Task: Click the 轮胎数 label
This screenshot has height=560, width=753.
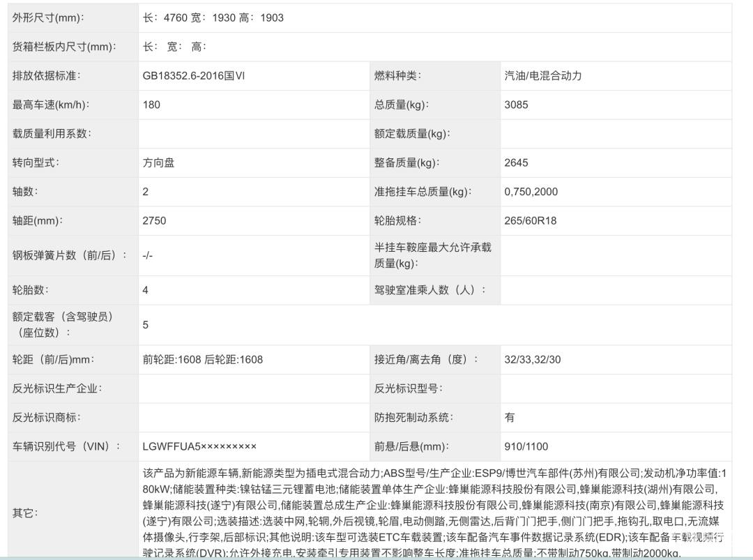Action: [x=31, y=289]
